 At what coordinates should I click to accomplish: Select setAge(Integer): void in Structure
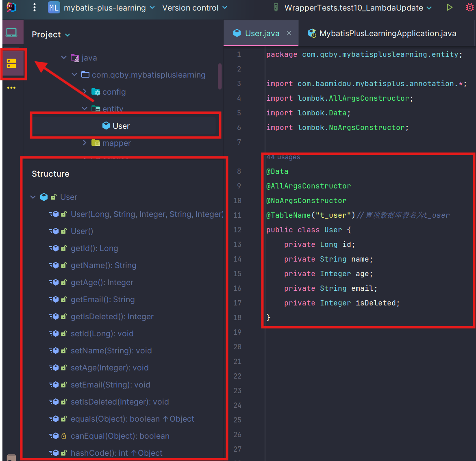pos(110,368)
